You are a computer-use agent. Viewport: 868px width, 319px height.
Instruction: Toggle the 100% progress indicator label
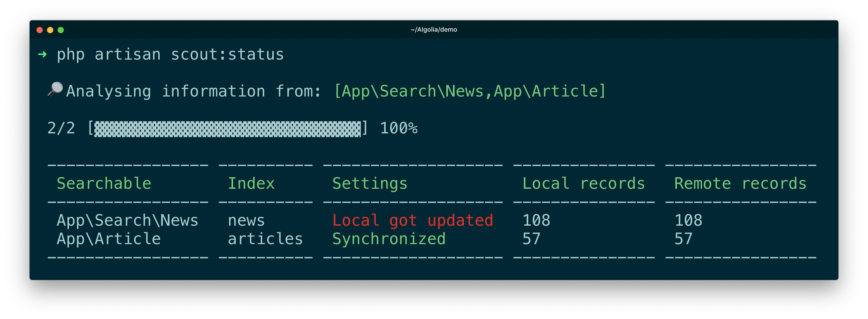pyautogui.click(x=399, y=128)
